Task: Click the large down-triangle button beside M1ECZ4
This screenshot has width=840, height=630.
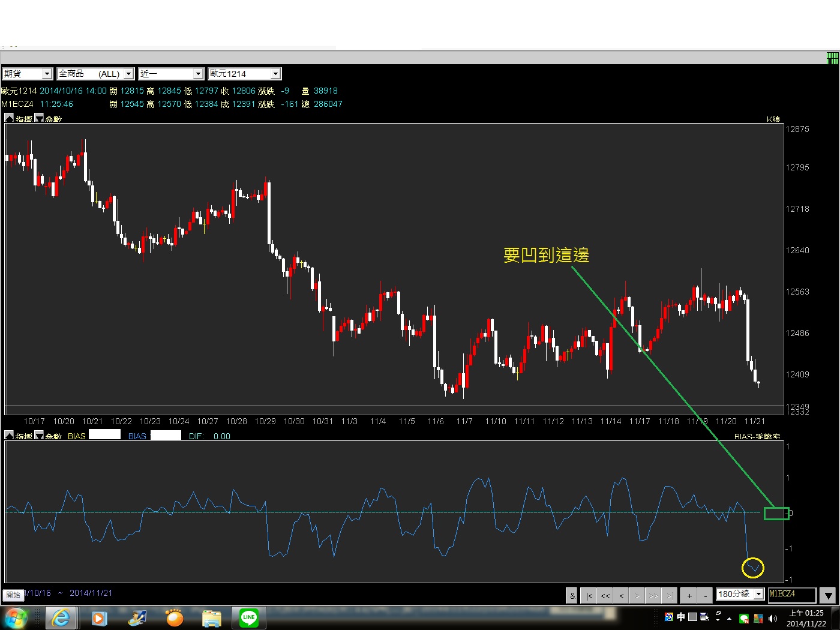Action: click(x=828, y=595)
